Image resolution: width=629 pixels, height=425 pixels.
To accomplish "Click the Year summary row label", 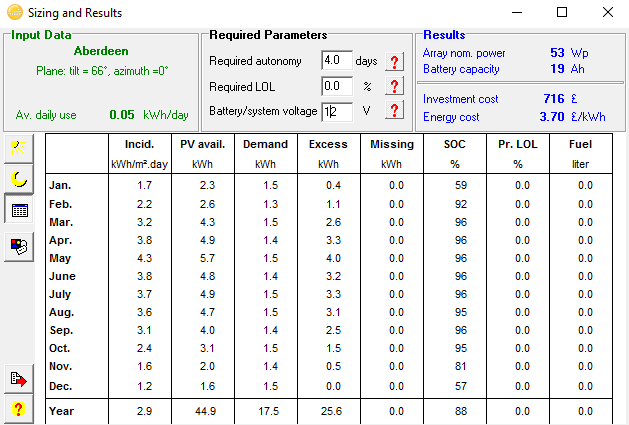I will tap(62, 410).
